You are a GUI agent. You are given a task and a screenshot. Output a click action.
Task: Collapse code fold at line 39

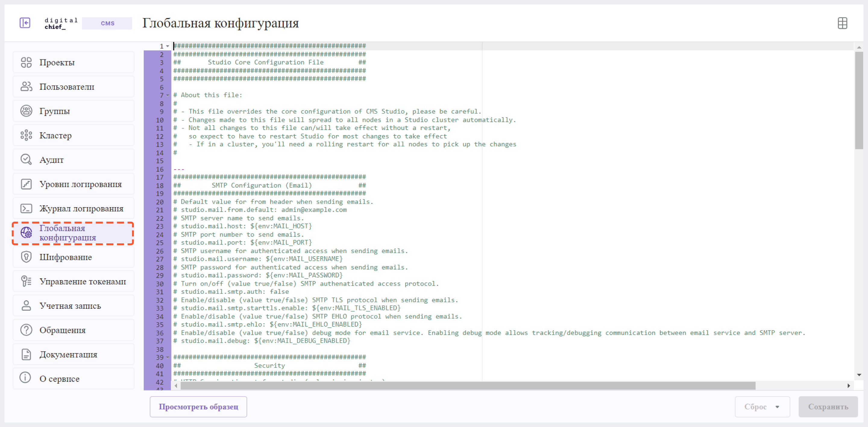(x=168, y=357)
